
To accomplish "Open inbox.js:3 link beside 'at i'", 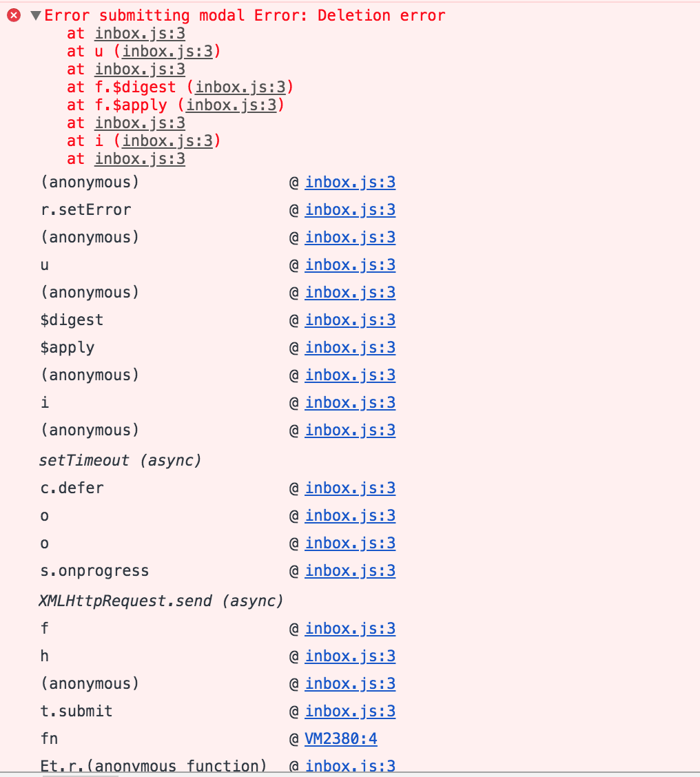I will (x=167, y=141).
